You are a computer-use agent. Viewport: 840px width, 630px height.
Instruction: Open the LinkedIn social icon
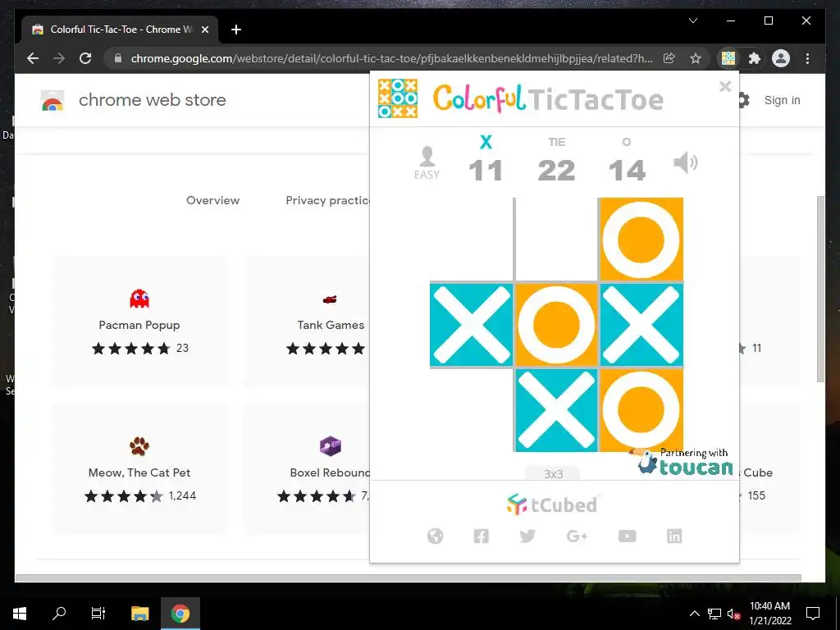[x=674, y=536]
